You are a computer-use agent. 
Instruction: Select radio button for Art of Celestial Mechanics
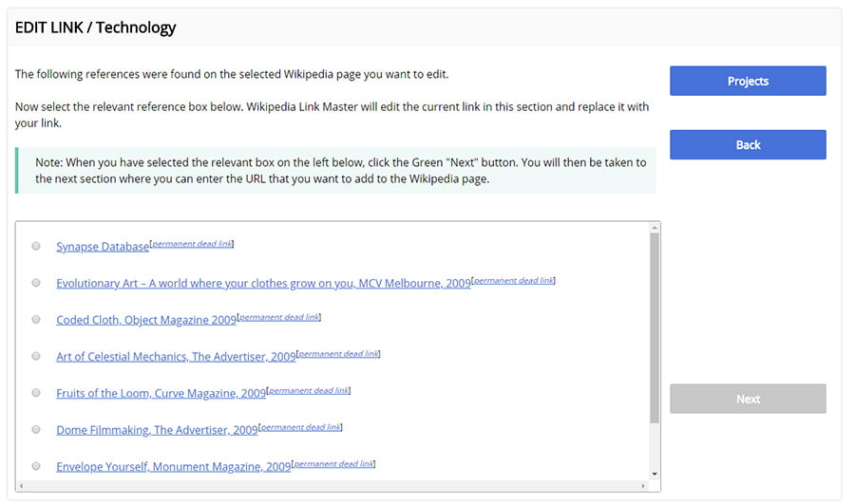coord(36,356)
